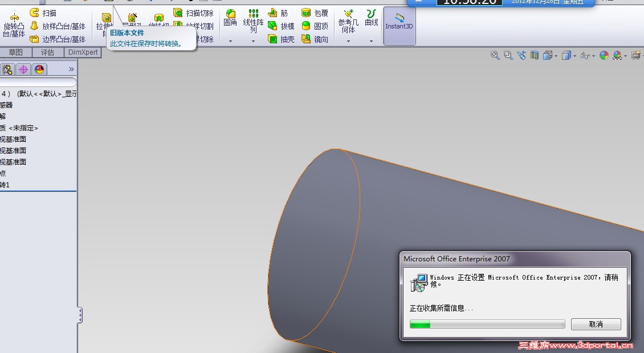
Task: Open the DimXpert tab
Action: pos(83,52)
